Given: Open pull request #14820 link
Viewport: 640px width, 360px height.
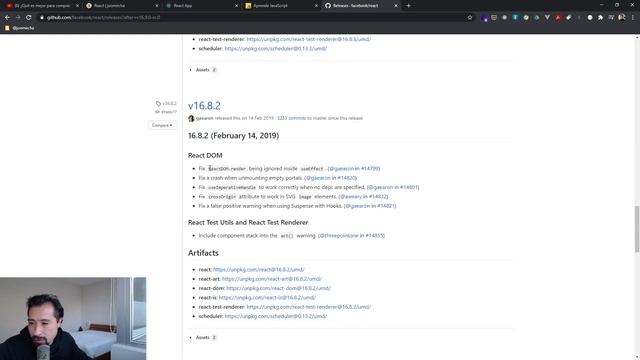Looking at the screenshot, I should click(x=347, y=178).
